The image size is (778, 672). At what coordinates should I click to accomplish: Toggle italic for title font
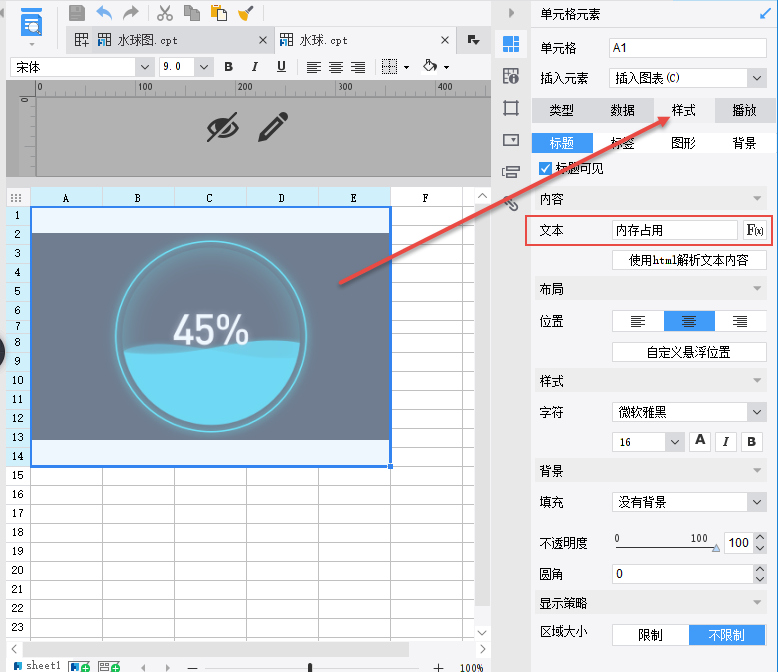click(726, 442)
